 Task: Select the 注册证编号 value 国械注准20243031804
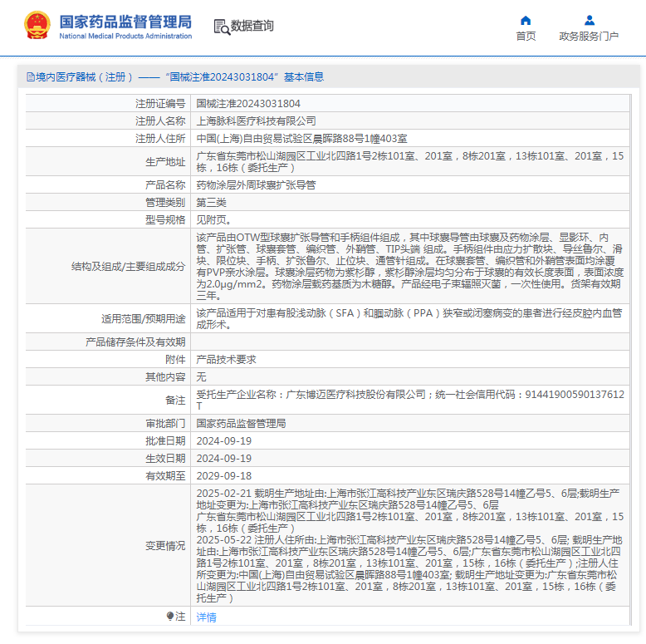point(248,104)
